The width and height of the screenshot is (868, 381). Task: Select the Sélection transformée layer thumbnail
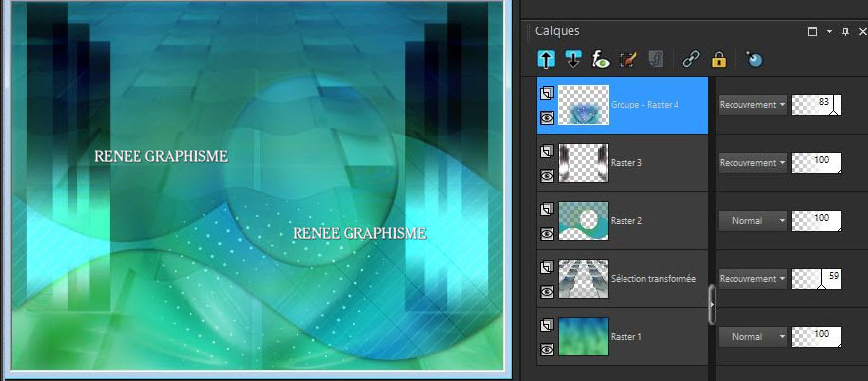pyautogui.click(x=583, y=279)
